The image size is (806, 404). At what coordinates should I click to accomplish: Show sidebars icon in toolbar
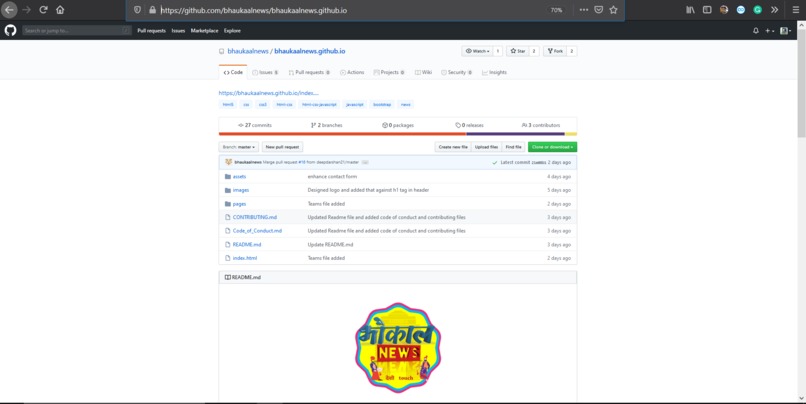click(707, 10)
